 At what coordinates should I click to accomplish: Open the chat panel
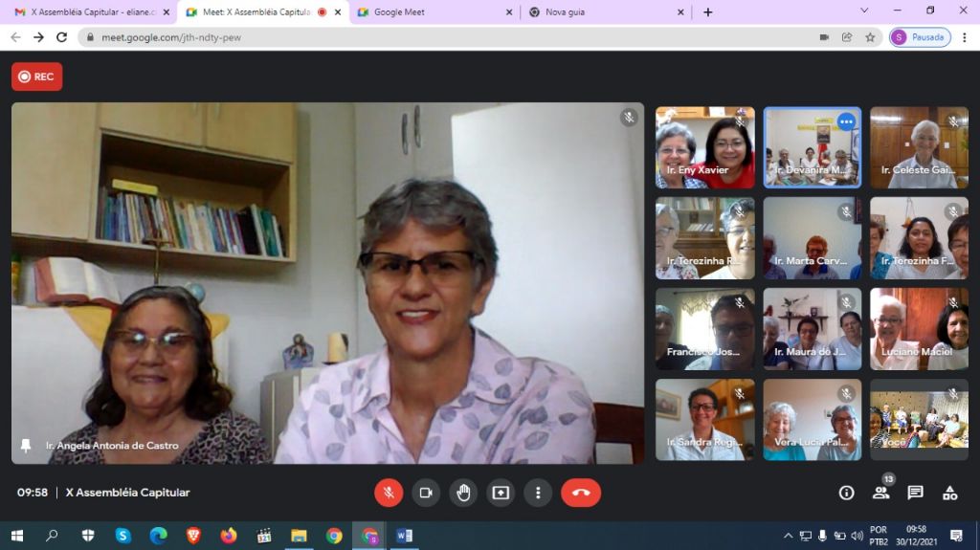pyautogui.click(x=915, y=493)
